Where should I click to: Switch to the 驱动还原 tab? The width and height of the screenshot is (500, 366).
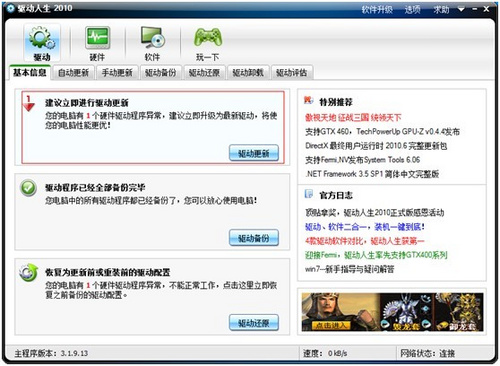(x=204, y=73)
